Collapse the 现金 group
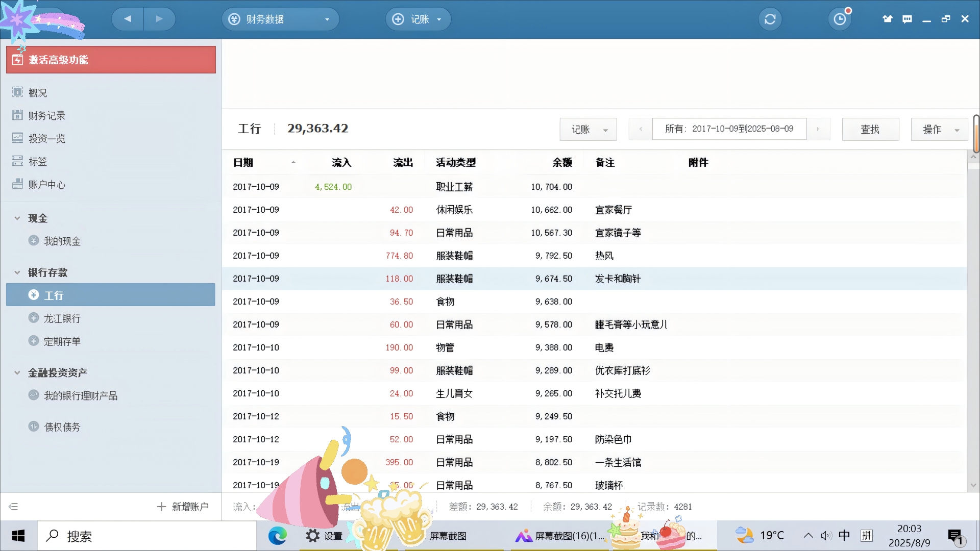980x551 pixels. (17, 218)
